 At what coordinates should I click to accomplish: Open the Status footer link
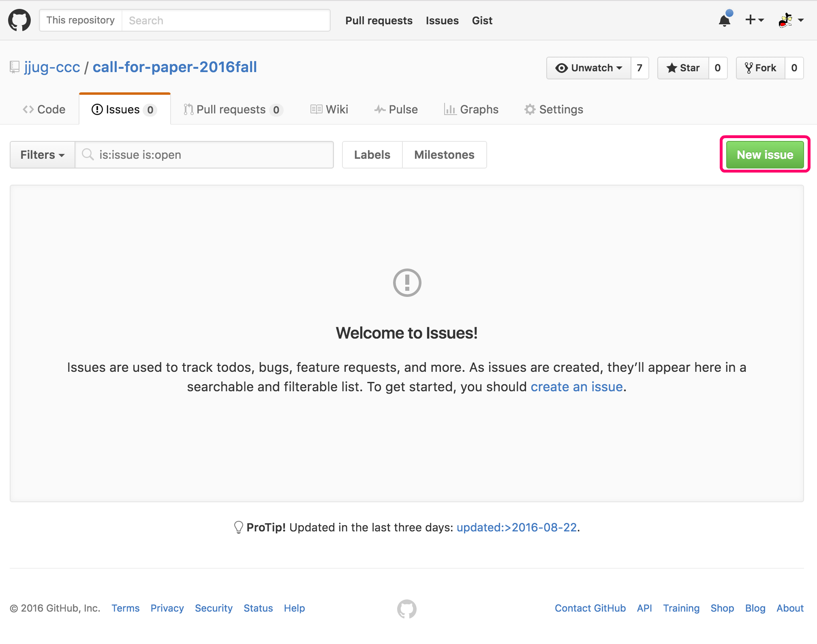258,608
